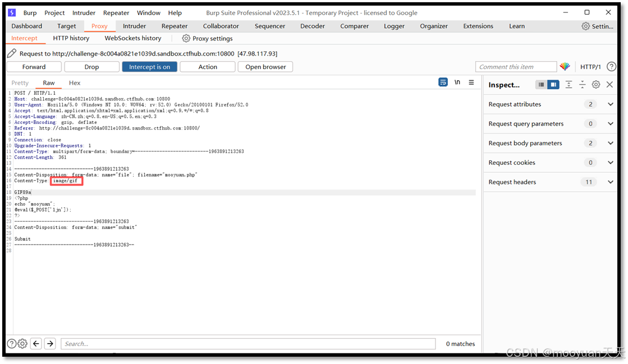The height and width of the screenshot is (364, 628).
Task: Switch Inspector to side panel layout
Action: pos(553,85)
